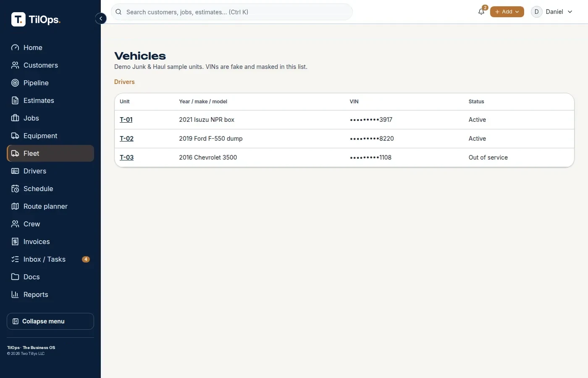The height and width of the screenshot is (378, 588).
Task: Click the Docs folder icon
Action: (x=15, y=277)
